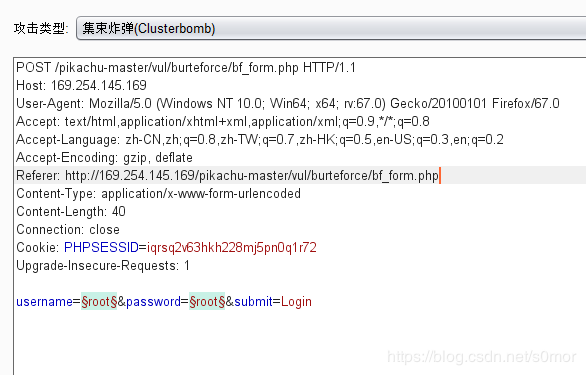Click the Content-Type header line
Image resolution: width=586 pixels, height=375 pixels.
pyautogui.click(x=158, y=193)
